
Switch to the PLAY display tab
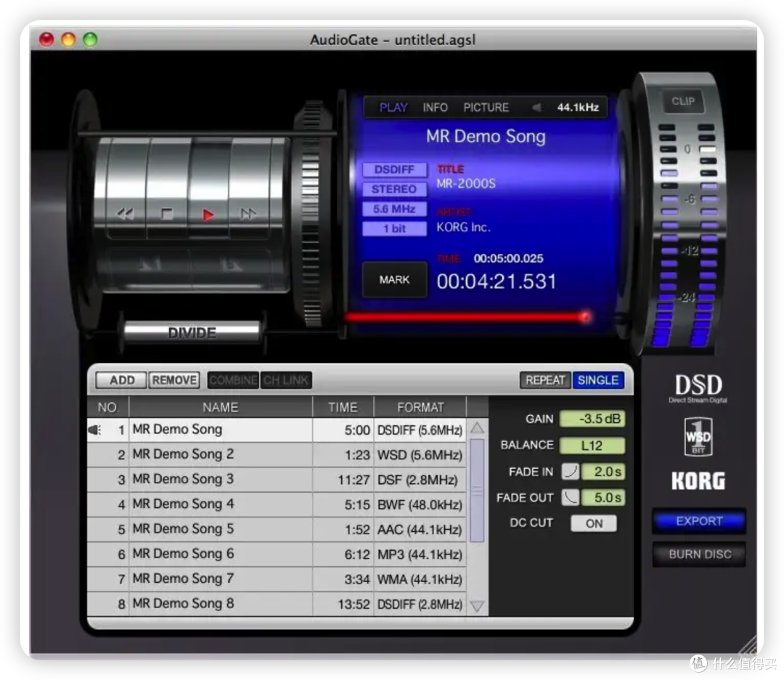tap(393, 107)
